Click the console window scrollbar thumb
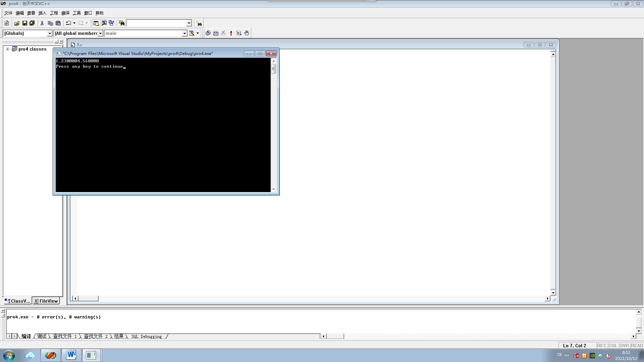The width and height of the screenshot is (644, 362). [273, 69]
